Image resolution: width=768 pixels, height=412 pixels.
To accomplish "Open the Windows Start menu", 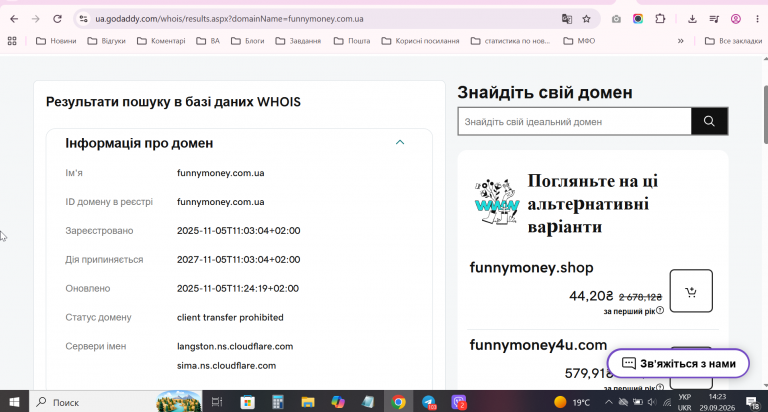I will tap(14, 402).
